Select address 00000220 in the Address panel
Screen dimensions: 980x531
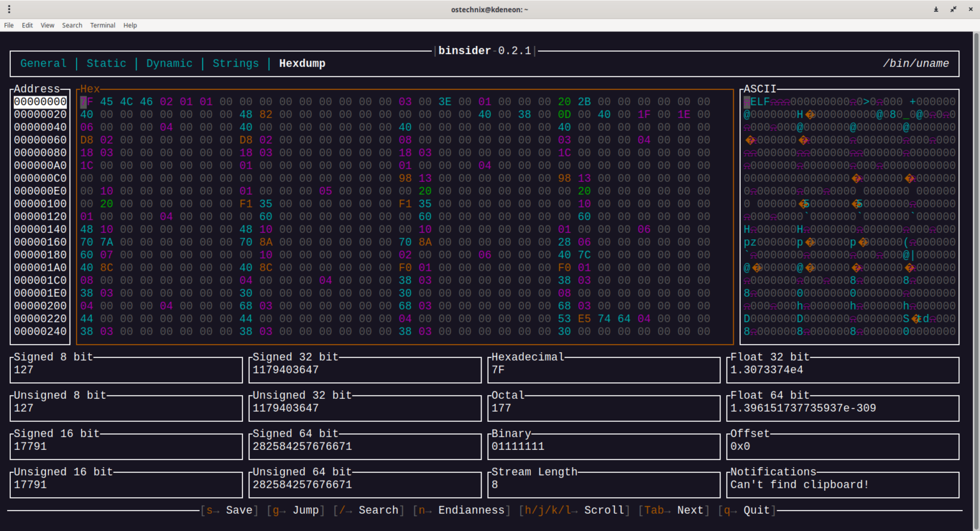pos(40,318)
